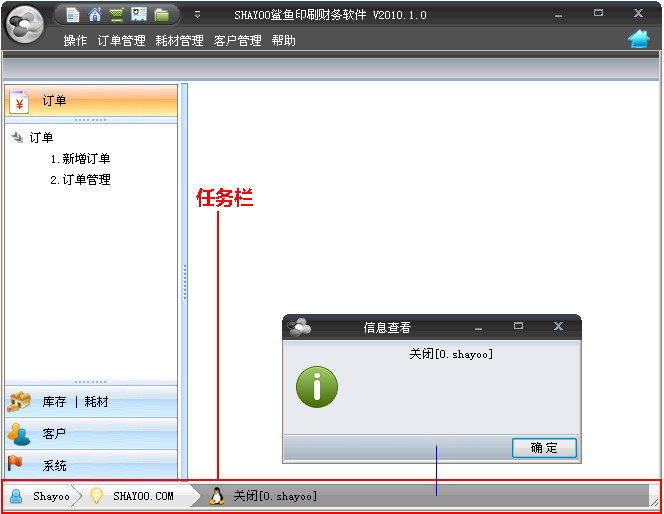Click the user icon in status bar
664x514 pixels.
pyautogui.click(x=16, y=496)
